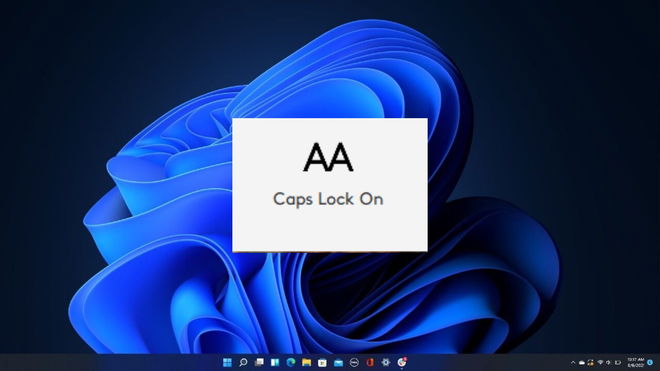Open Settings gear on taskbar
This screenshot has height=371, width=660.
point(386,362)
